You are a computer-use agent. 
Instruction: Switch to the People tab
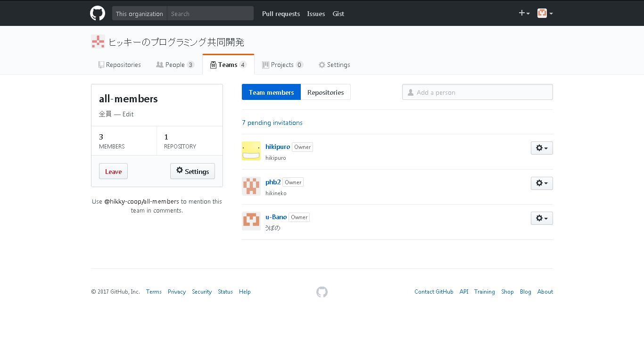pos(175,65)
